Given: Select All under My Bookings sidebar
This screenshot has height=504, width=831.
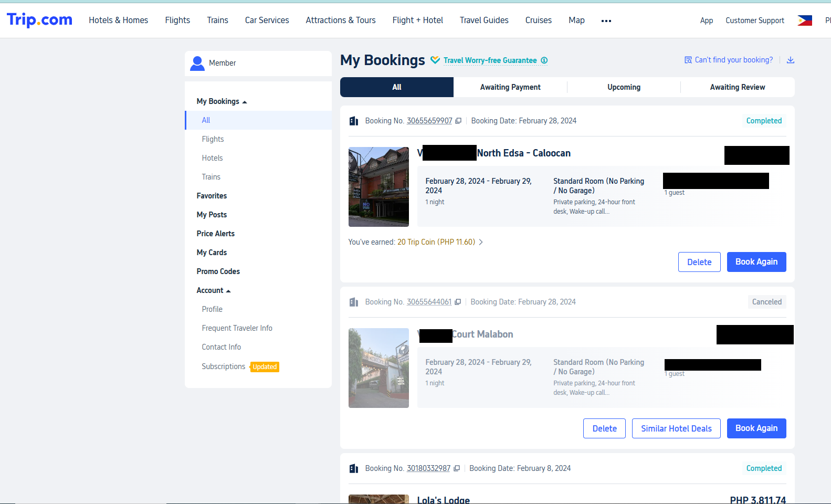Looking at the screenshot, I should (258, 120).
